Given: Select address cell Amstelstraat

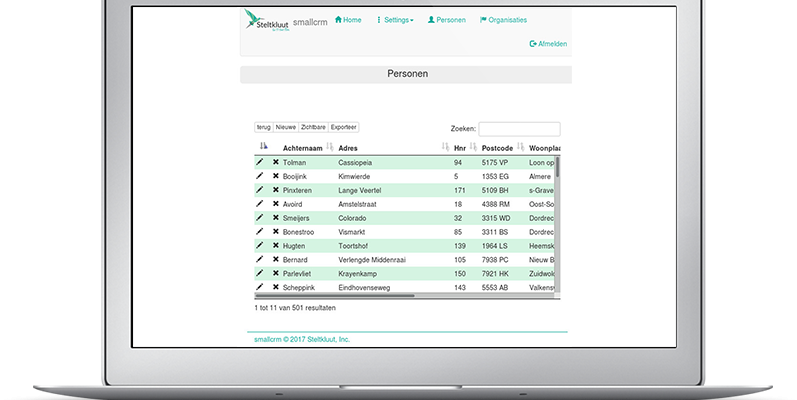Looking at the screenshot, I should (357, 204).
